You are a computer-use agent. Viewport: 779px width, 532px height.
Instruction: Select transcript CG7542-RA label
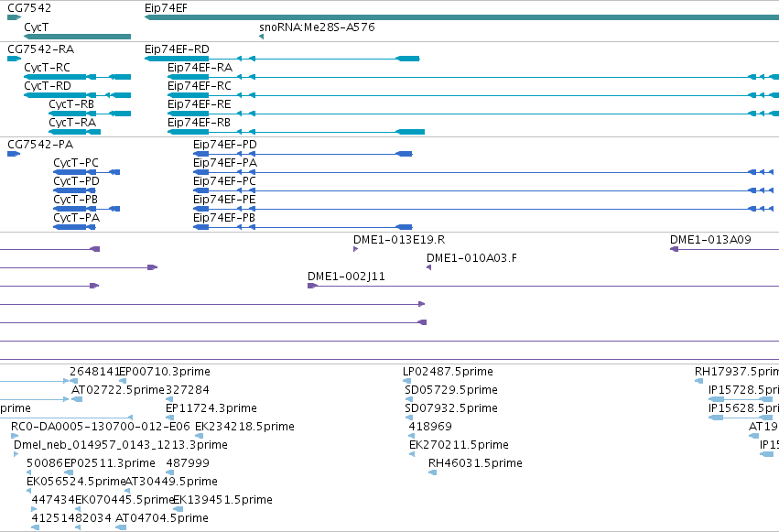coord(40,49)
